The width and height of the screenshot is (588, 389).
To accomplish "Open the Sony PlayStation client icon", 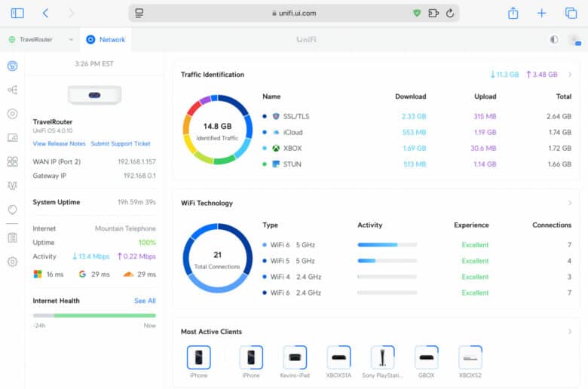I will pyautogui.click(x=382, y=357).
